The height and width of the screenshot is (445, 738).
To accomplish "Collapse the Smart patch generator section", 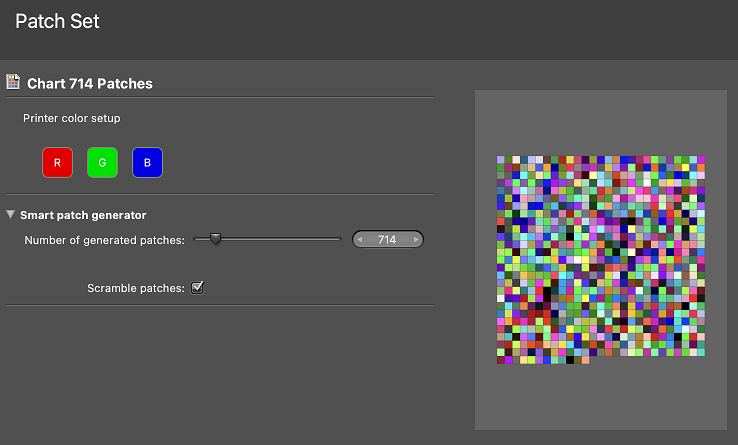I will coord(11,214).
